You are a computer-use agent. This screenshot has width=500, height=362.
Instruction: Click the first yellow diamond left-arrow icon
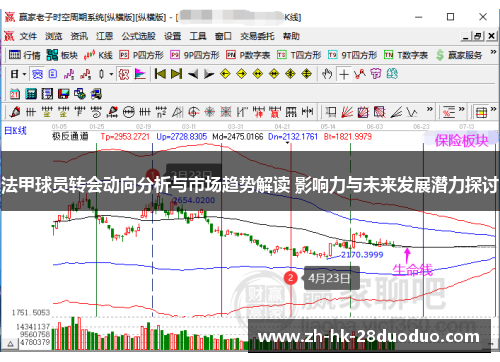(x=225, y=74)
